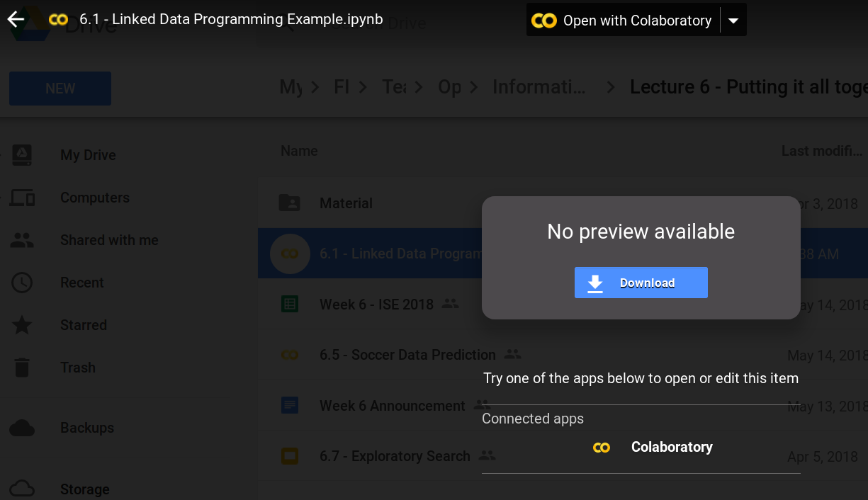Click the Open with Colaboratory button
Image resolution: width=868 pixels, height=500 pixels.
[x=623, y=21]
